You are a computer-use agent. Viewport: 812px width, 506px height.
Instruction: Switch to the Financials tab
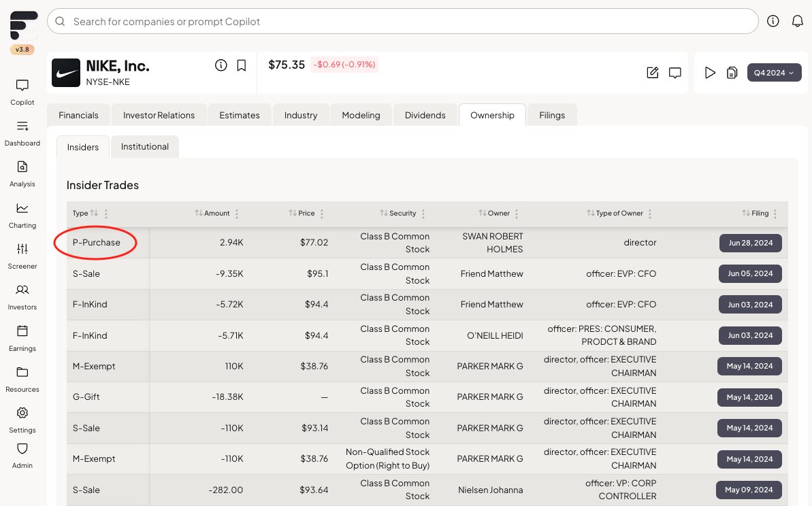pyautogui.click(x=78, y=115)
